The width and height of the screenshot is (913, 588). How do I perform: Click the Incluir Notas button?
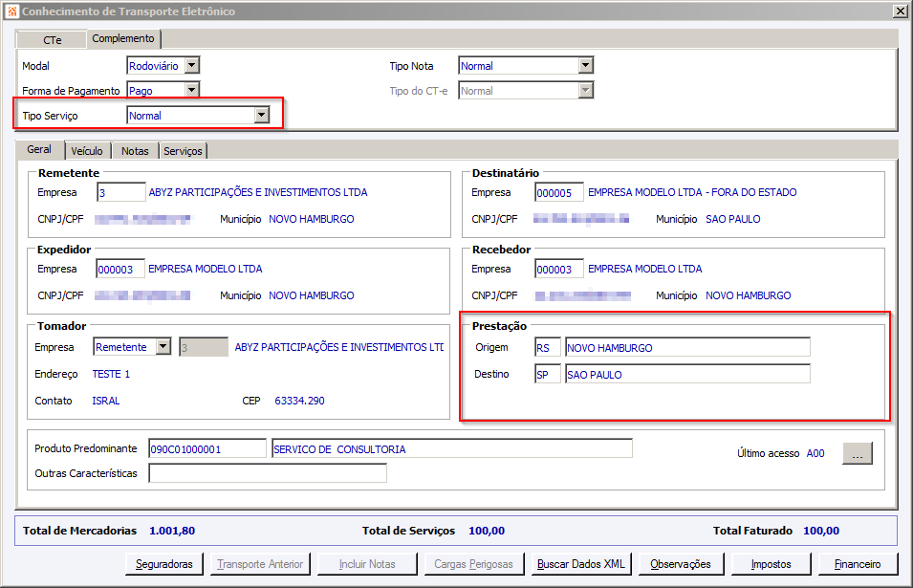(x=367, y=564)
